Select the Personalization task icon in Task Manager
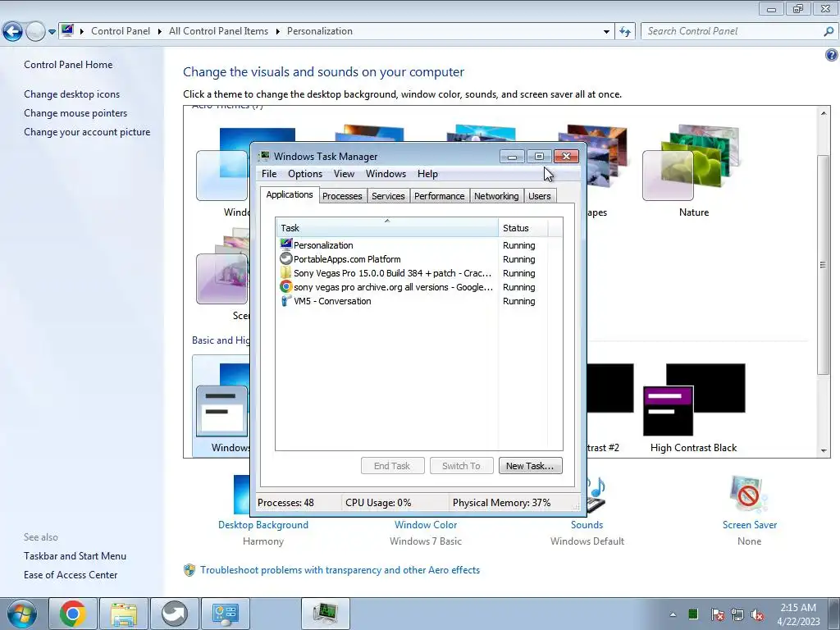 click(x=286, y=244)
